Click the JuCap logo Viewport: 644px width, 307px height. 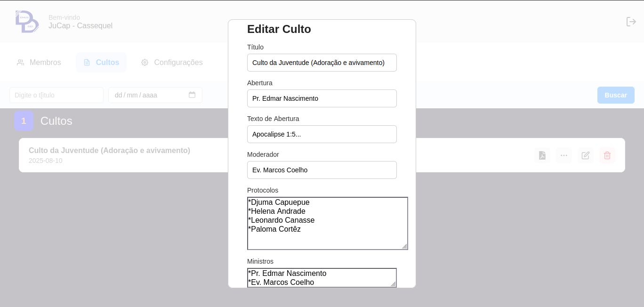[x=27, y=22]
